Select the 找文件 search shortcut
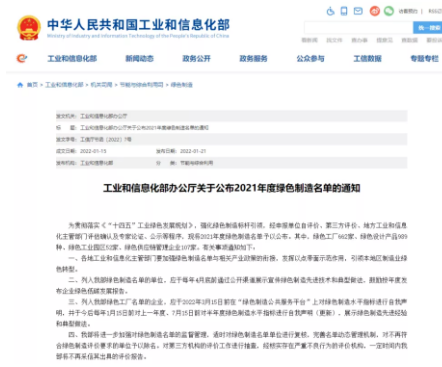 click(334, 40)
